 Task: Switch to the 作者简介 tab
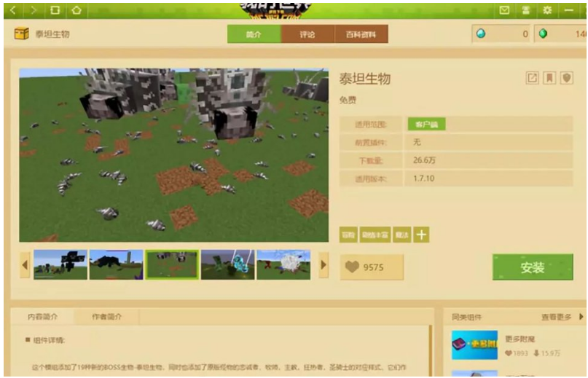pyautogui.click(x=107, y=317)
